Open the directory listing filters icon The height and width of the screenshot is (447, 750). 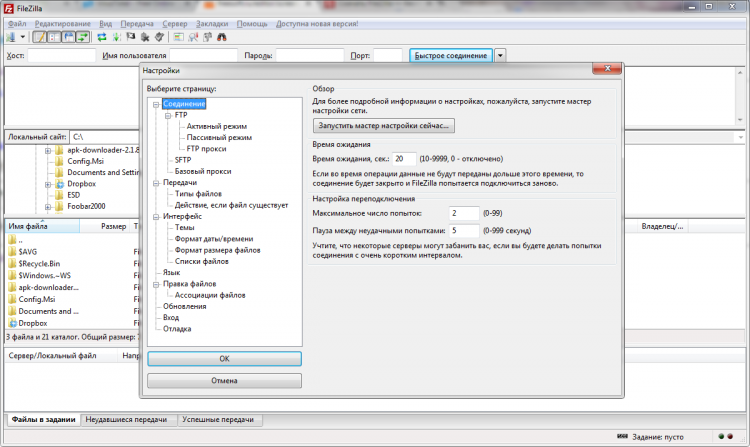[178, 37]
